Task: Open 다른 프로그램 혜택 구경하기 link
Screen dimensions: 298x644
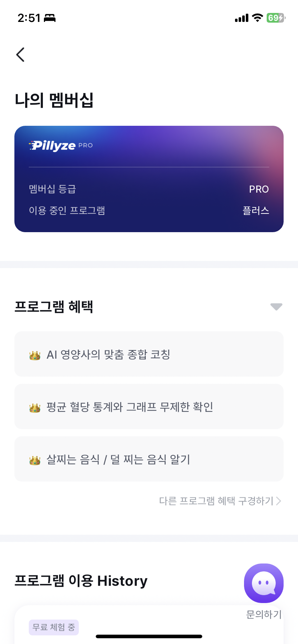Action: click(217, 501)
